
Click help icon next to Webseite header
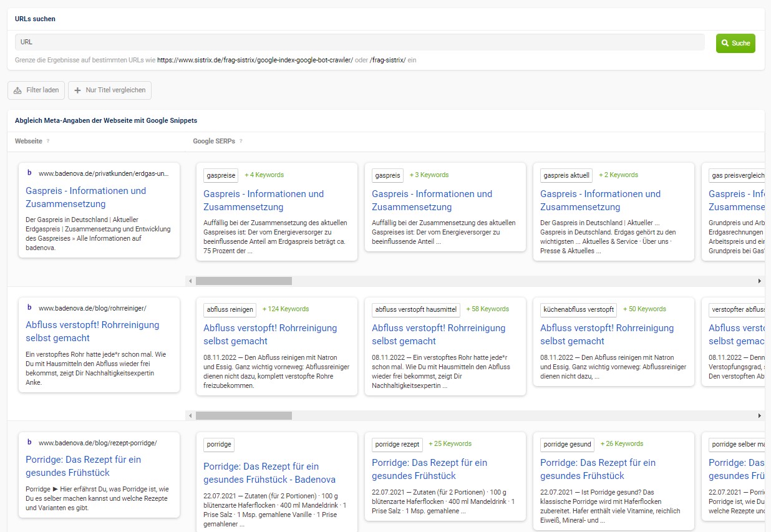[48, 141]
